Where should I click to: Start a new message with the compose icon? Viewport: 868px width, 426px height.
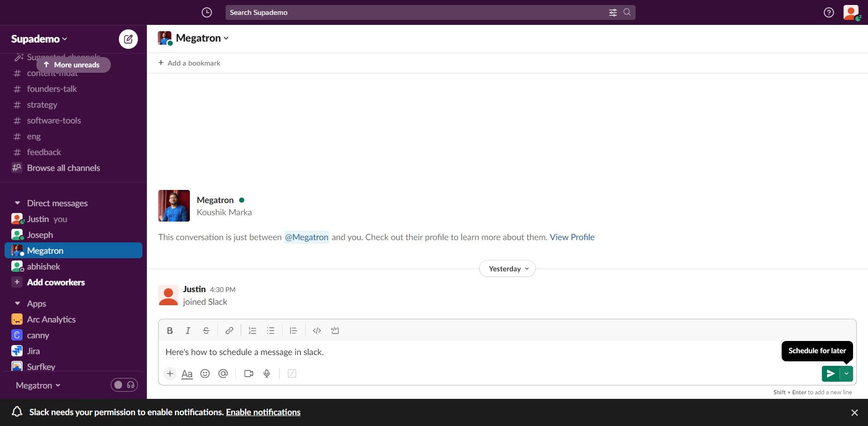point(128,39)
